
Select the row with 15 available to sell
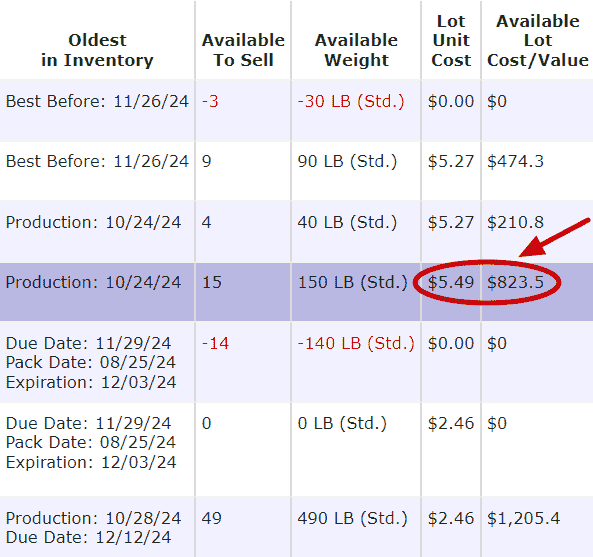(x=296, y=292)
